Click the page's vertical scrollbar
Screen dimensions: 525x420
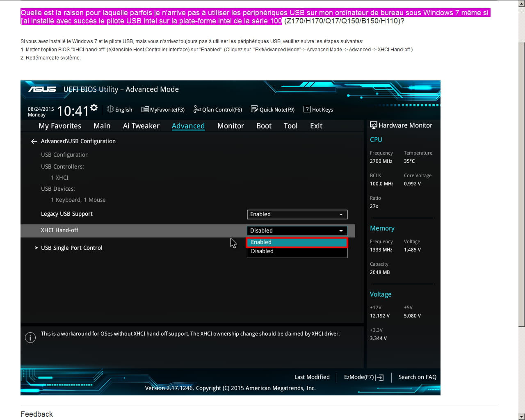(x=521, y=185)
